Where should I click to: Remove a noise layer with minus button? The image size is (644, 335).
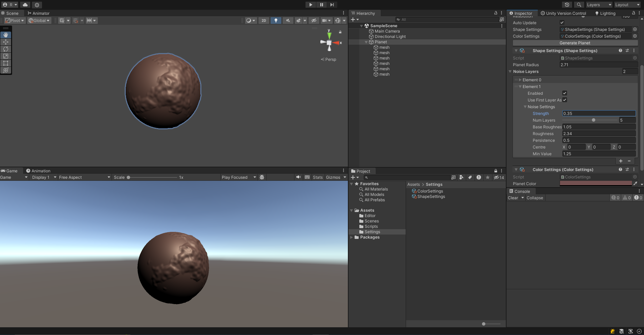(x=629, y=161)
